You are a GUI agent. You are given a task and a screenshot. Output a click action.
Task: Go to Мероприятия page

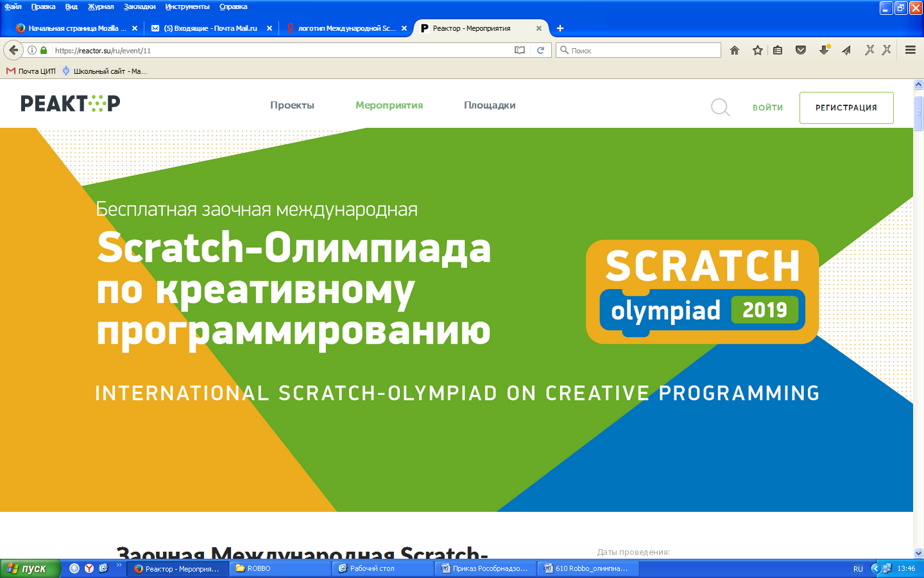pos(389,105)
